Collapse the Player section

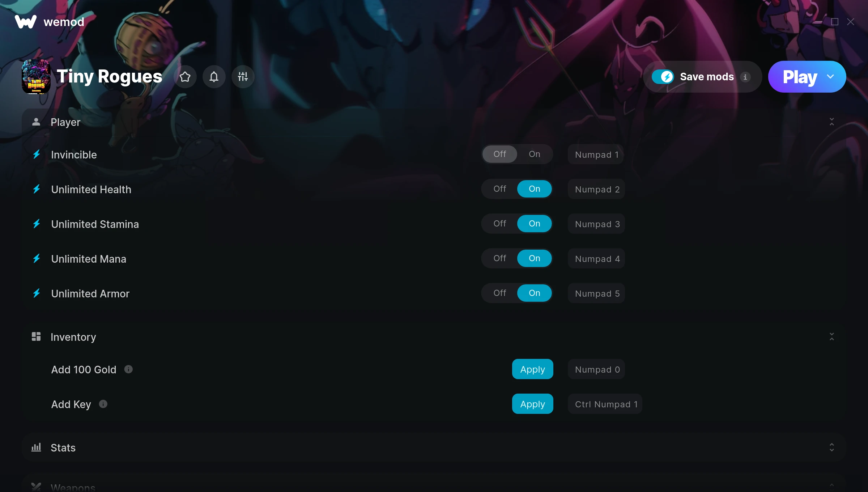pyautogui.click(x=831, y=122)
